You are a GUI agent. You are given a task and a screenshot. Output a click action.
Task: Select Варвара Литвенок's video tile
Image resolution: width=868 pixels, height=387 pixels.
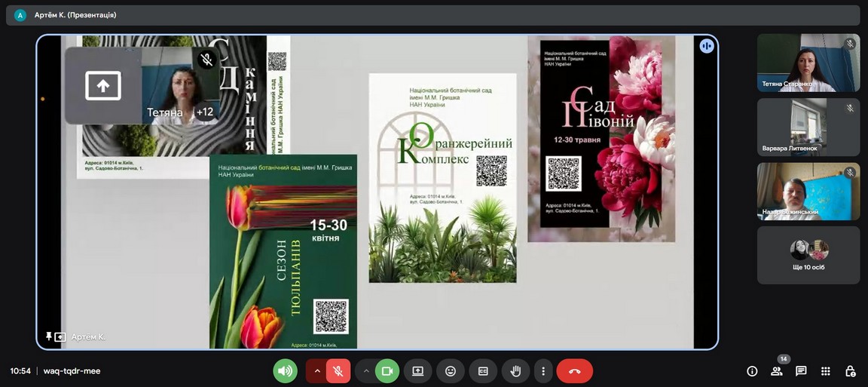point(808,127)
